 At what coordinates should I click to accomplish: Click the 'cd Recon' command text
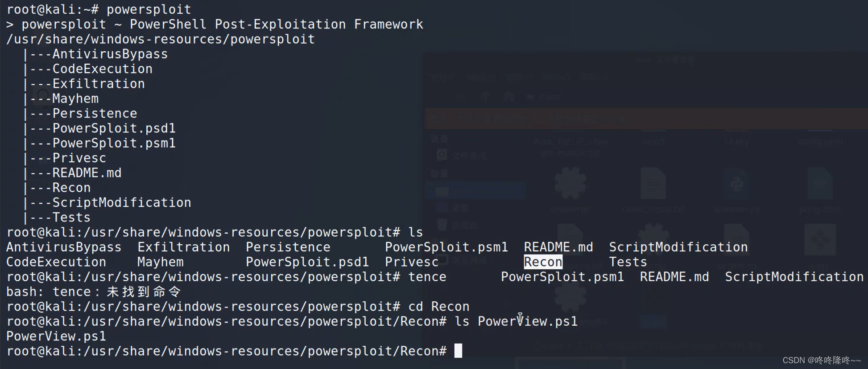439,307
